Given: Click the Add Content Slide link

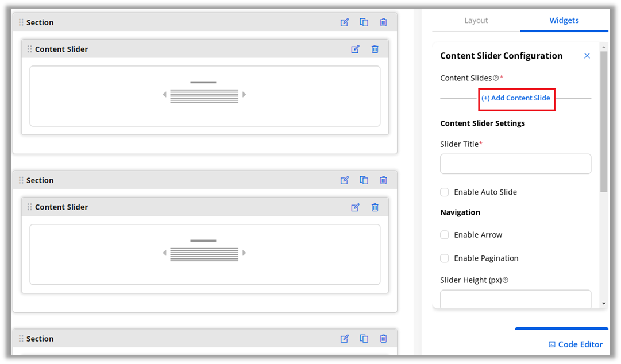Looking at the screenshot, I should click(x=516, y=98).
